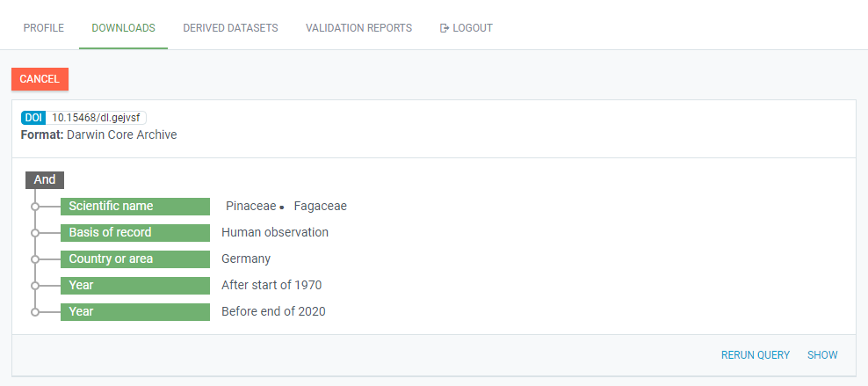Screen dimensions: 868x386
Task: Click the blue DOI badge
Action: [33, 118]
